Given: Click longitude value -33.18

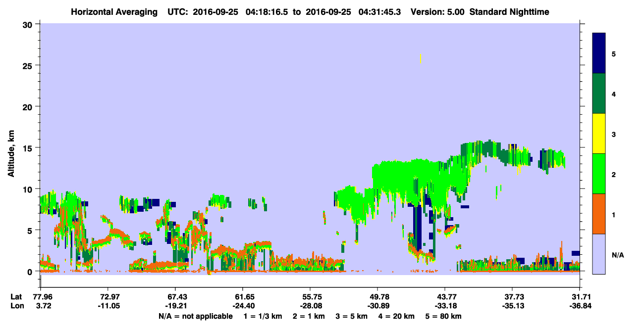Looking at the screenshot, I should [x=445, y=306].
